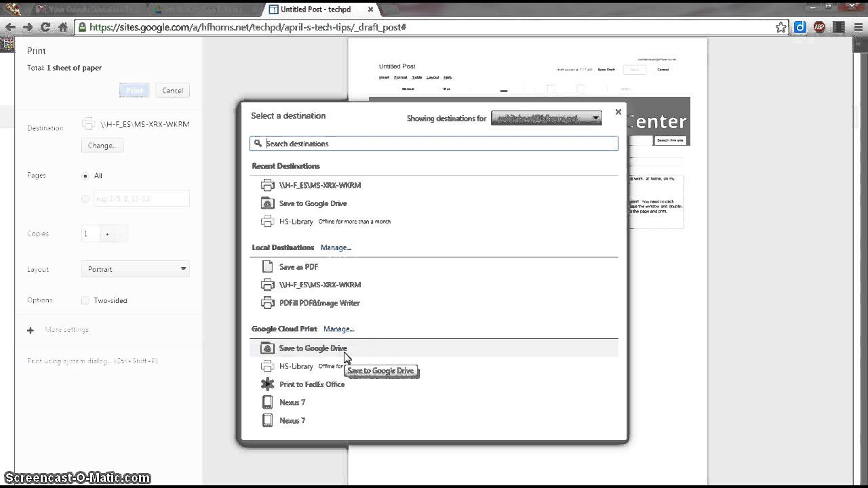Click printer icon beside HS-Library in Recent Destinations
This screenshot has width=868, height=488.
click(267, 222)
